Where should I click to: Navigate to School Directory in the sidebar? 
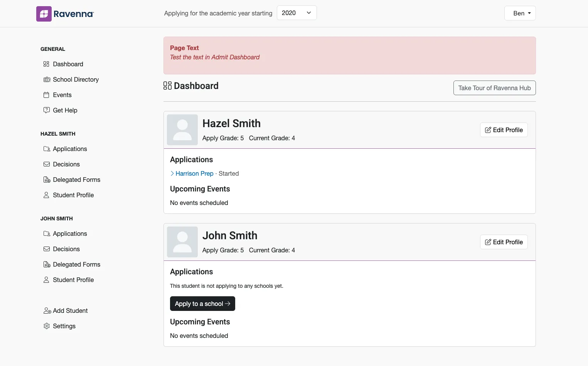pyautogui.click(x=76, y=79)
